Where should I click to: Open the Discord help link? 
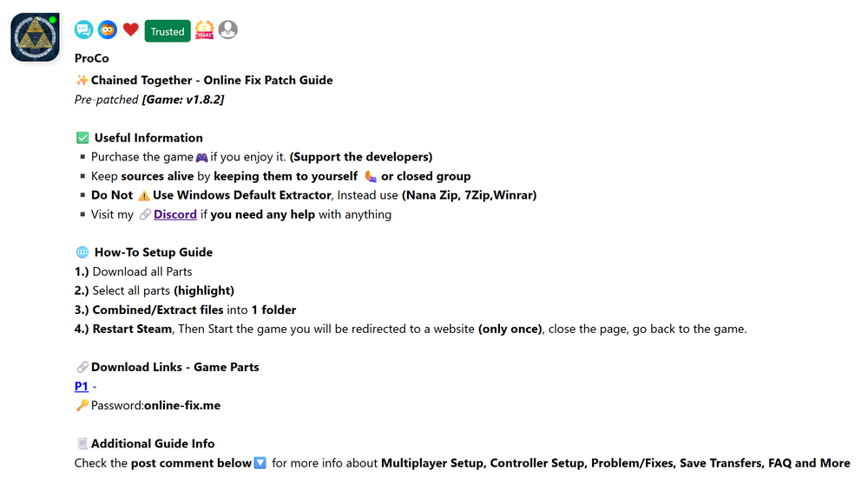[175, 215]
